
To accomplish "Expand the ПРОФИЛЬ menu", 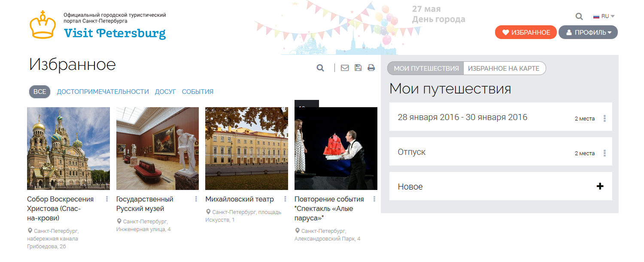I will [x=588, y=32].
